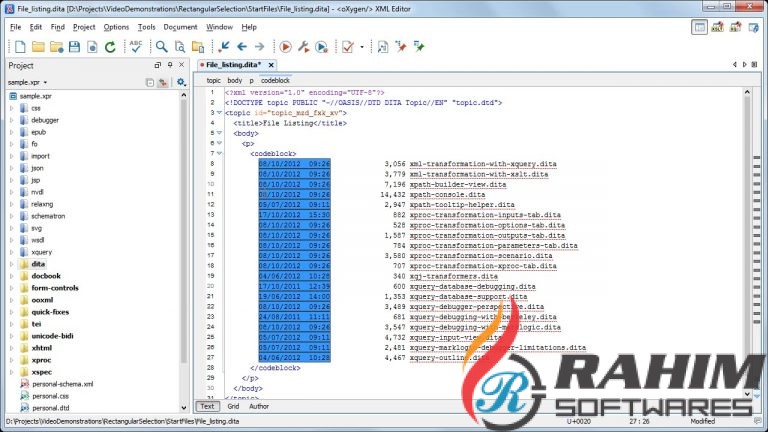Image resolution: width=768 pixels, height=432 pixels.
Task: Click the editor vertical scrollbar
Action: 747,242
